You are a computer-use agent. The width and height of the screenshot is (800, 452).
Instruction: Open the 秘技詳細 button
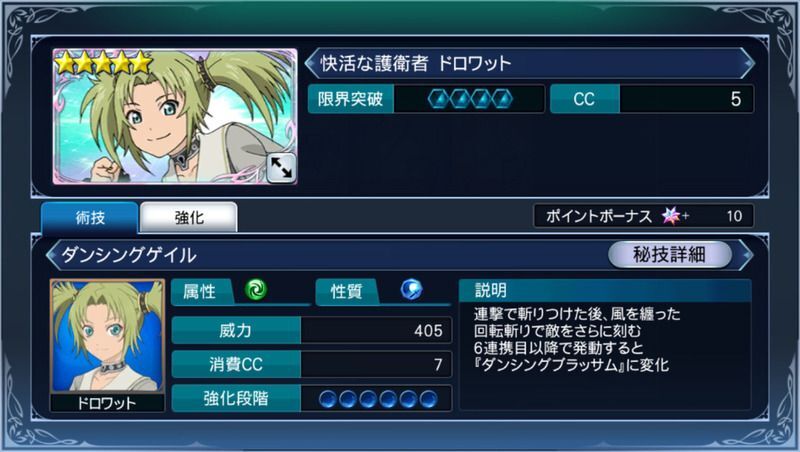[x=669, y=254]
